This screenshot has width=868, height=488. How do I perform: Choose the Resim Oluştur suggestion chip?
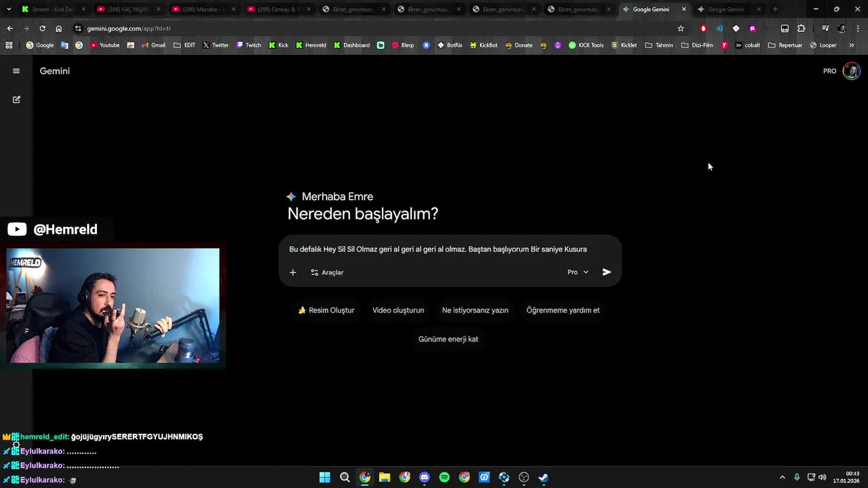click(326, 310)
